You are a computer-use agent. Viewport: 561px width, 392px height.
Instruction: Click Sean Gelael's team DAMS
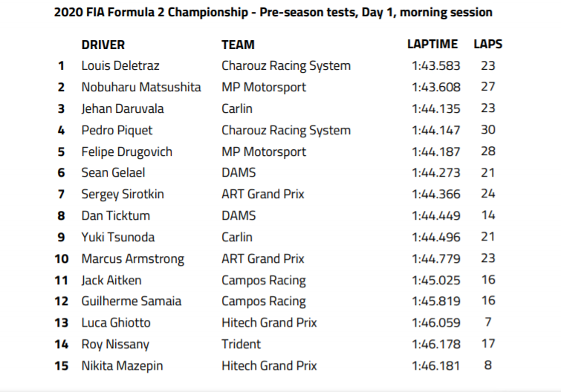239,172
